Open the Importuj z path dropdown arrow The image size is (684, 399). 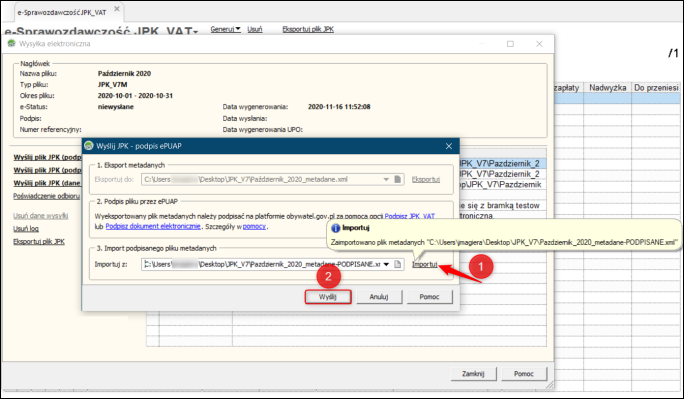[386, 264]
